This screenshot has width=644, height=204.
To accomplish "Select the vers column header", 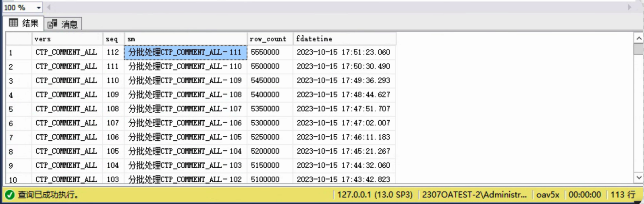I will click(67, 39).
